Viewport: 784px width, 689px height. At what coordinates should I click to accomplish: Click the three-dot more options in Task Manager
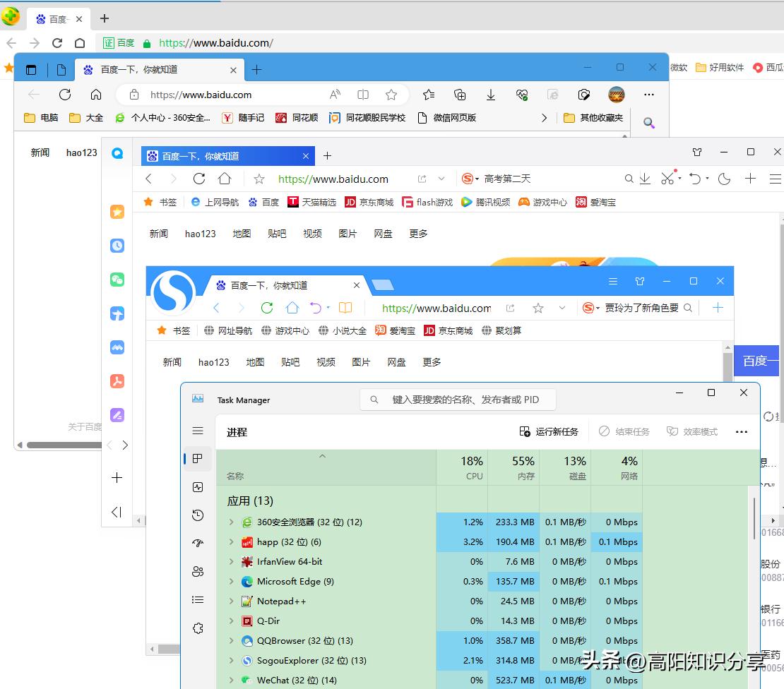click(x=742, y=432)
